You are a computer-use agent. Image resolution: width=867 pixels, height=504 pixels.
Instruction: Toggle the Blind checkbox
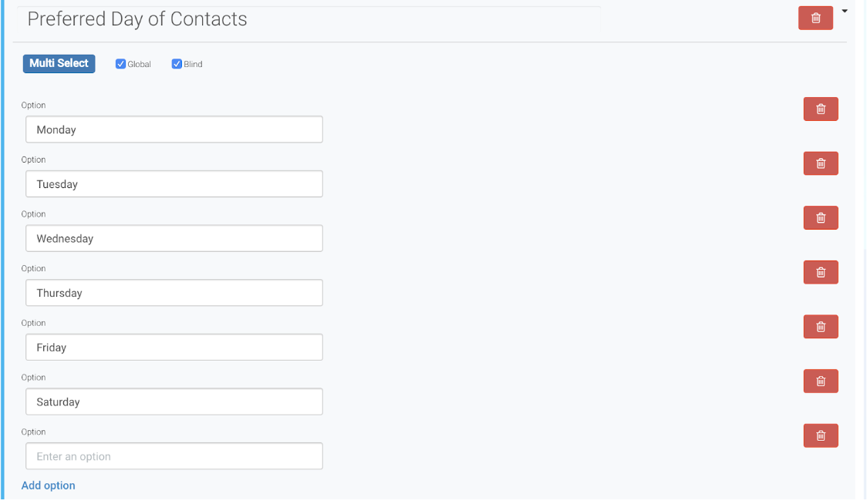tap(177, 64)
